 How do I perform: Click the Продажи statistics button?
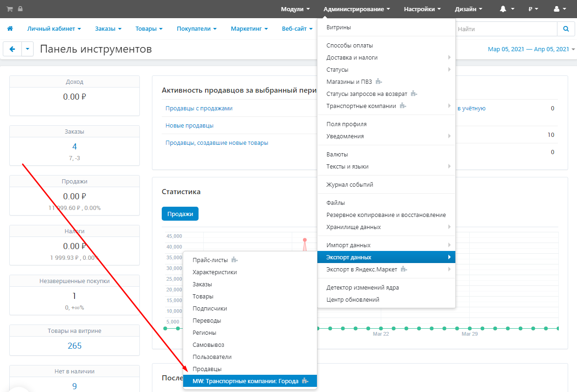tap(180, 214)
